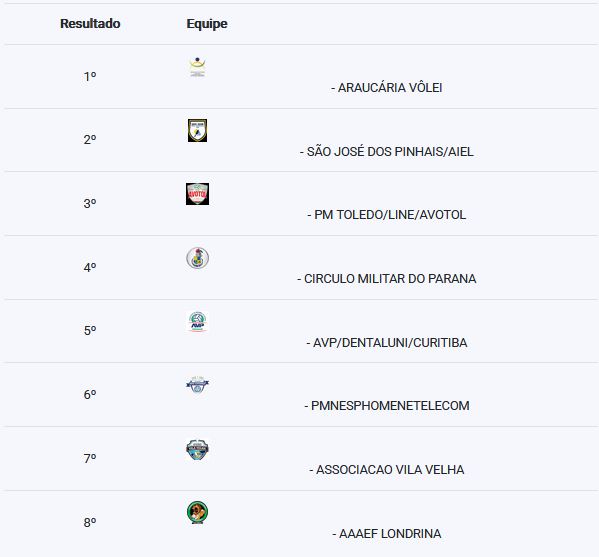Click the Resultado column header
The width and height of the screenshot is (599, 557).
90,24
